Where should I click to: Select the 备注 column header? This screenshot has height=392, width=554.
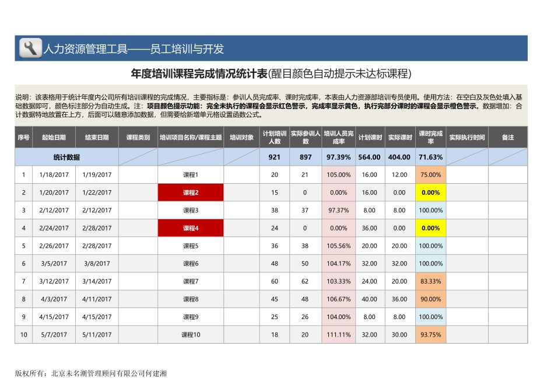(x=509, y=138)
